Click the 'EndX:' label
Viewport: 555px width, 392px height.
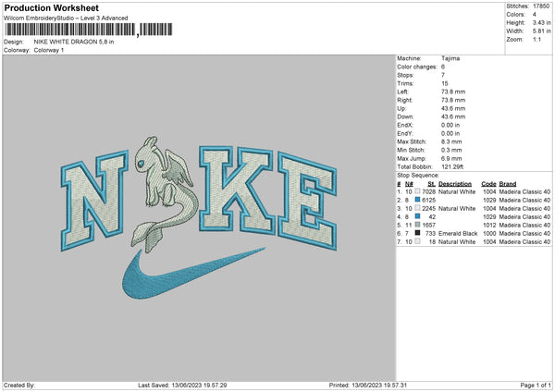(405, 125)
